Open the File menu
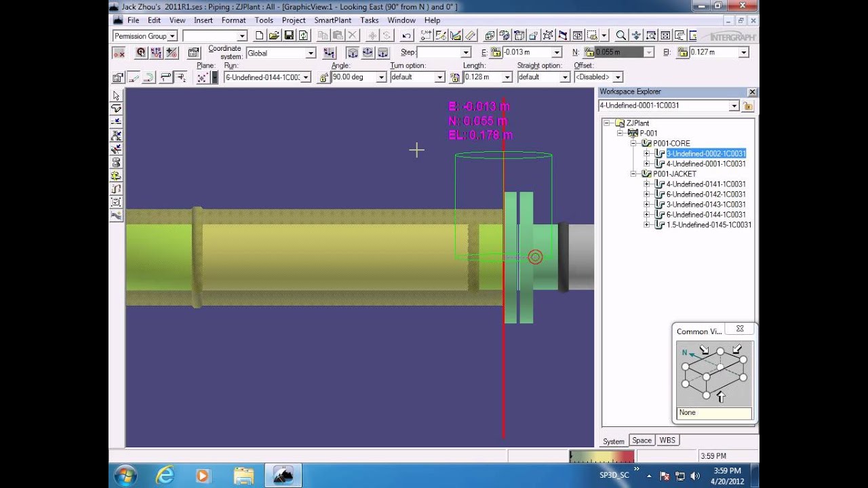 click(133, 20)
